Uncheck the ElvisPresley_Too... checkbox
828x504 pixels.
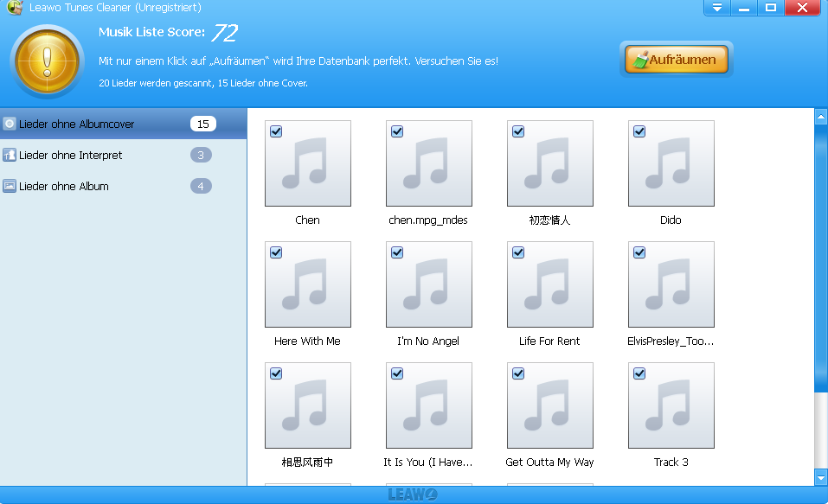[639, 252]
